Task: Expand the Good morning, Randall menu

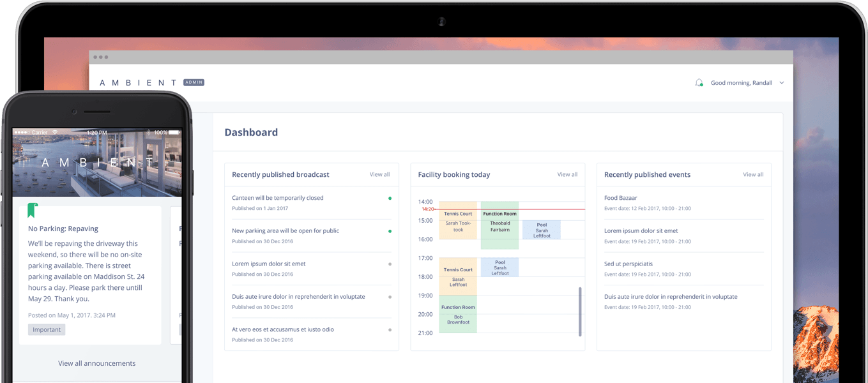Action: click(x=747, y=83)
